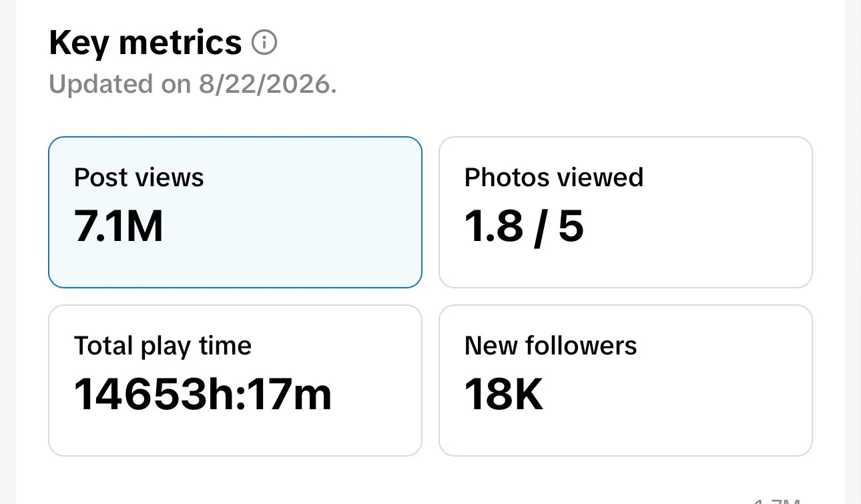
Task: Click the Total play time label
Action: click(x=163, y=346)
